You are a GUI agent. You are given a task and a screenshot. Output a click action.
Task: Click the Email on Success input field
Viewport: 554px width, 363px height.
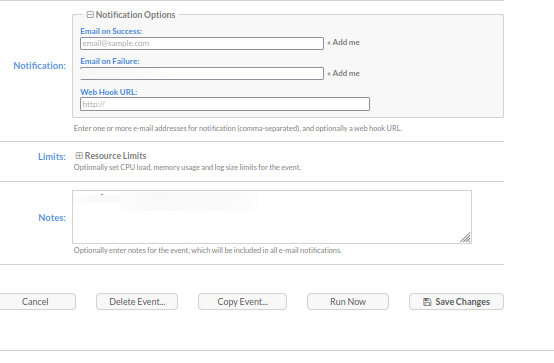click(x=202, y=43)
